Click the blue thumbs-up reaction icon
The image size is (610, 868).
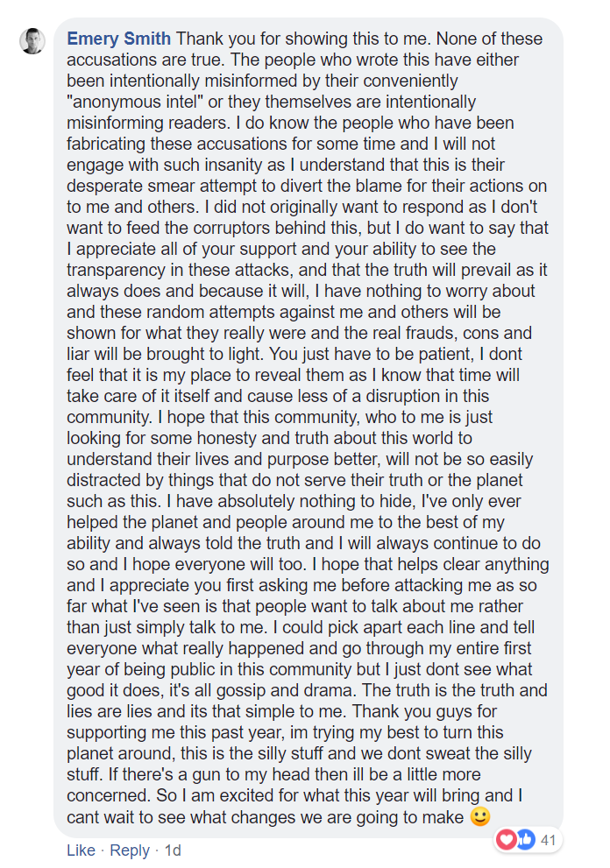coord(525,839)
